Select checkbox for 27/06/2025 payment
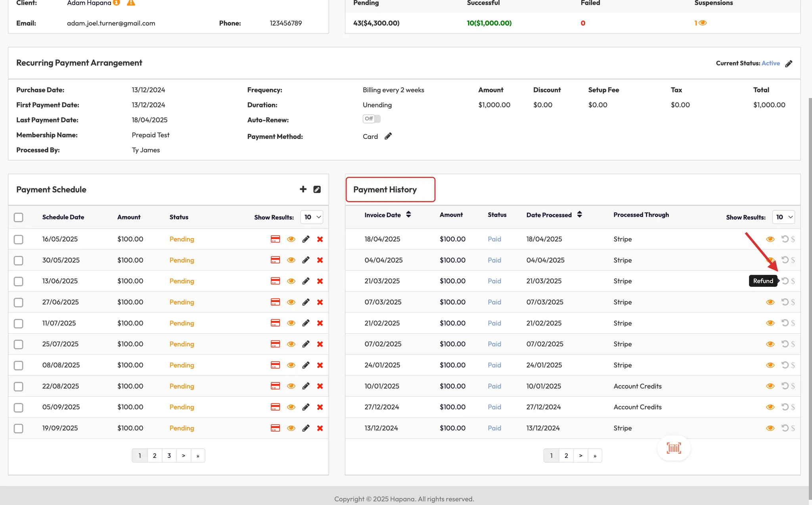 pos(18,303)
